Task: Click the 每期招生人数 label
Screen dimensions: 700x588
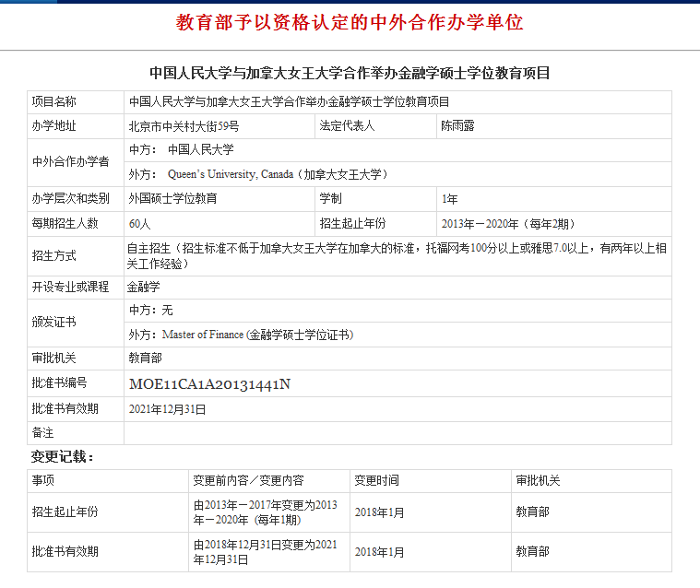Action: [65, 223]
